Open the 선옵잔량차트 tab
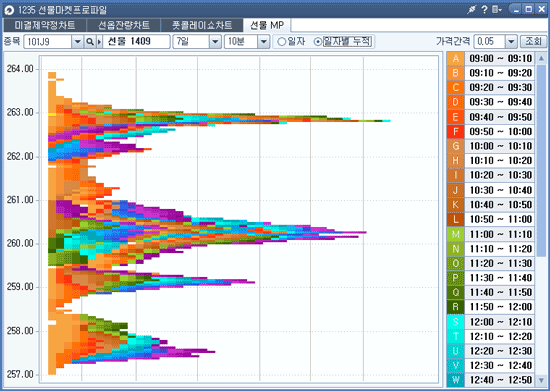The image size is (550, 391). 123,25
